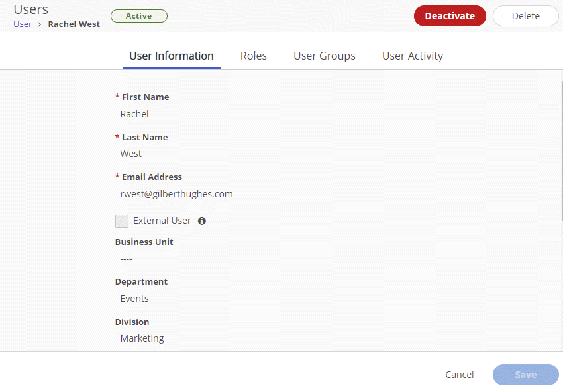Select the Department value Events
563x392 pixels.
point(134,299)
